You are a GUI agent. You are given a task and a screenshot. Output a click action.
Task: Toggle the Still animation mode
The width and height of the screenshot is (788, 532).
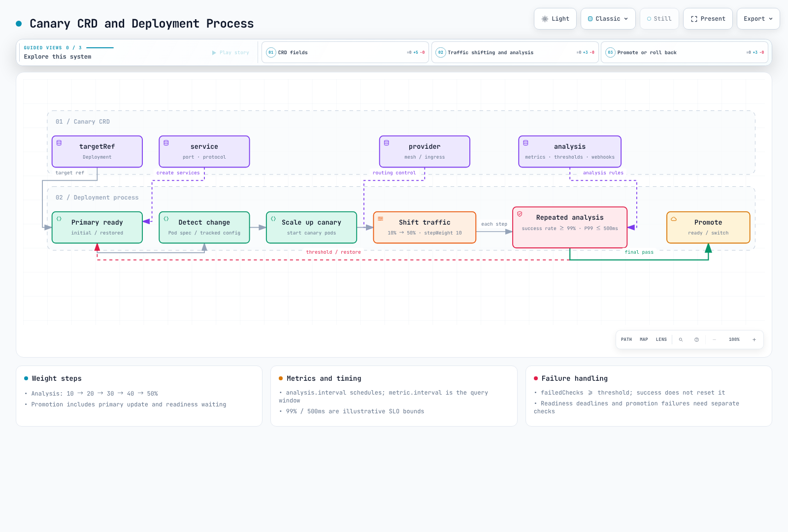pos(659,19)
